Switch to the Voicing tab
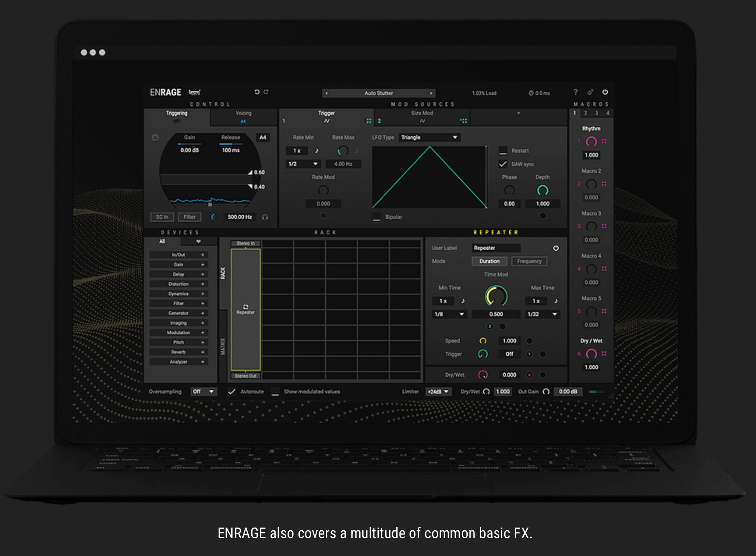The height and width of the screenshot is (556, 756). [x=244, y=116]
